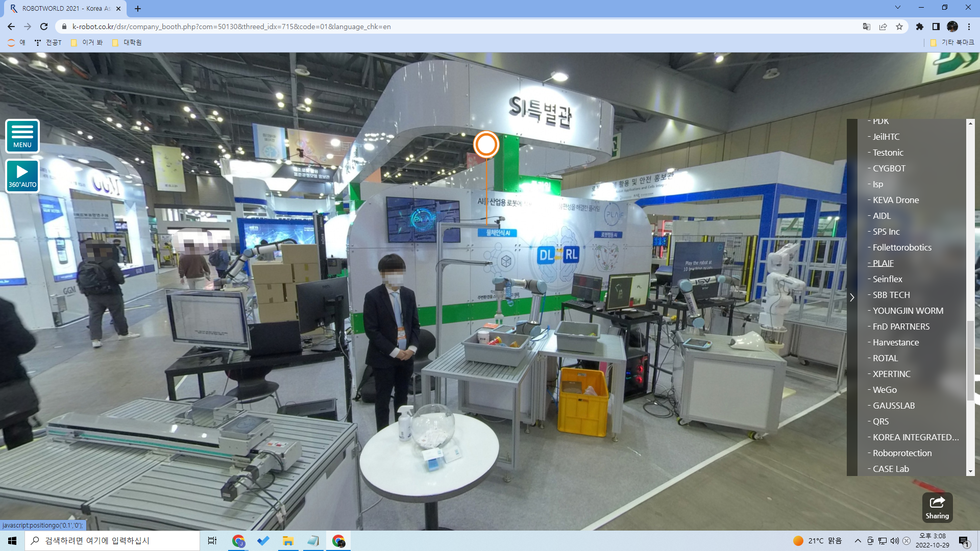Reload the page
Image resolution: width=980 pixels, height=551 pixels.
44,27
